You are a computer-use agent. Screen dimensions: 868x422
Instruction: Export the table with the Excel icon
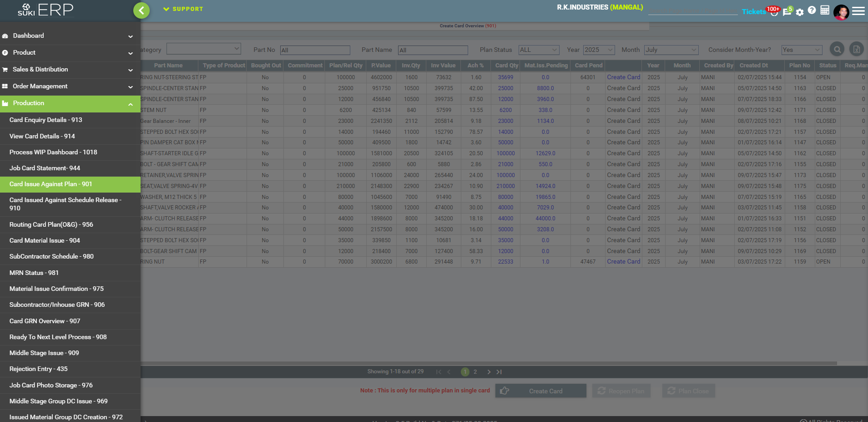pos(856,49)
